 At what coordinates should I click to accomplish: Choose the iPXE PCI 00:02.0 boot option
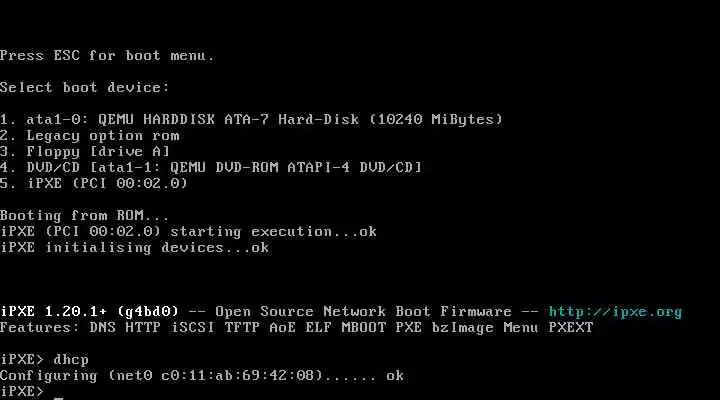[94, 184]
